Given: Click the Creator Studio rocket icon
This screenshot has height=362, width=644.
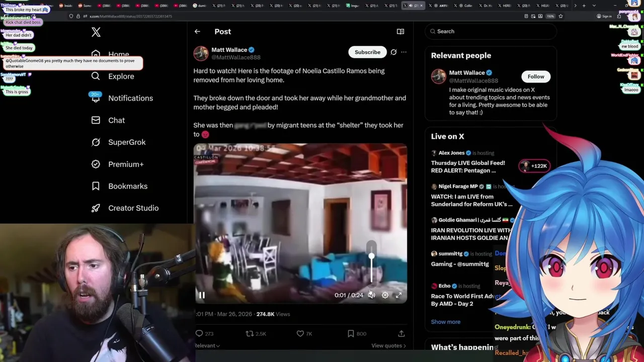Looking at the screenshot, I should [96, 208].
